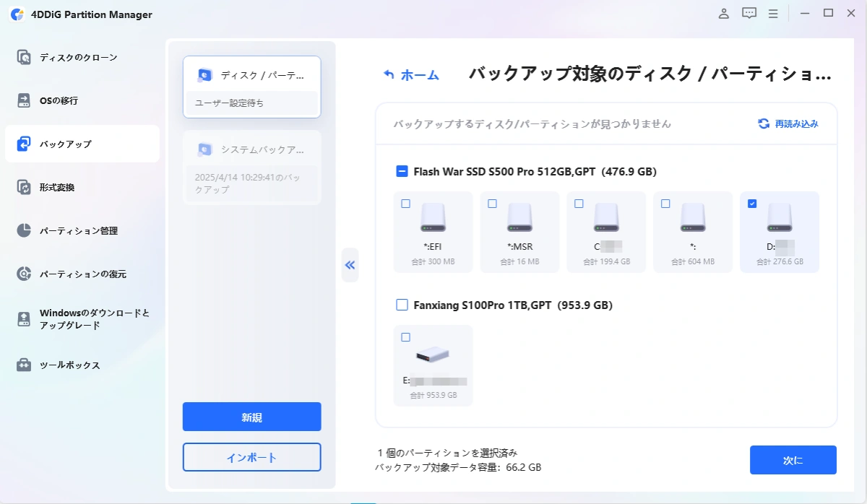Click the 合計 953.9 GB label
867x504 pixels.
[433, 395]
